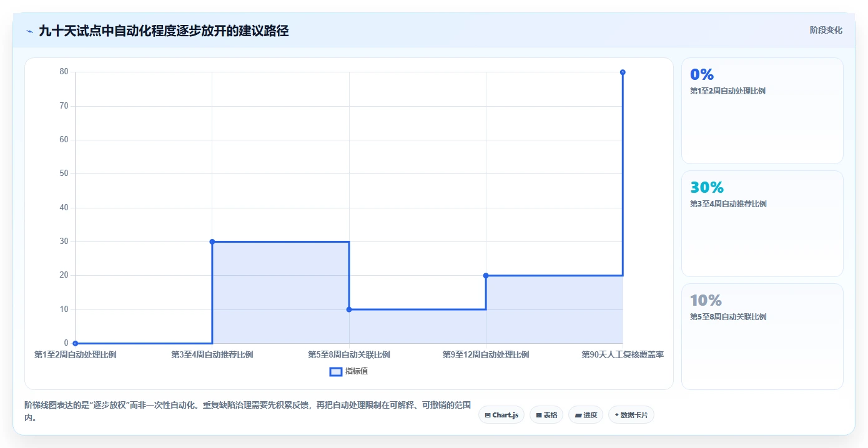Click x-axis label 第9至12周自动处理

pos(486,355)
